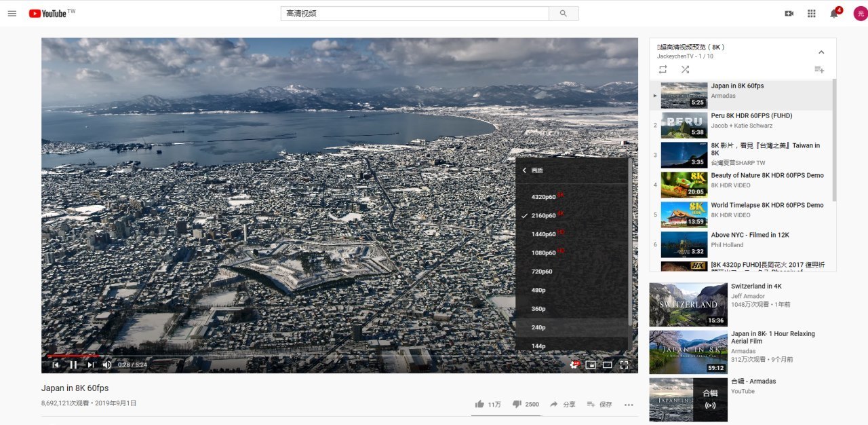Choose 720p60 quality option
Image resolution: width=868 pixels, height=425 pixels.
click(x=542, y=272)
